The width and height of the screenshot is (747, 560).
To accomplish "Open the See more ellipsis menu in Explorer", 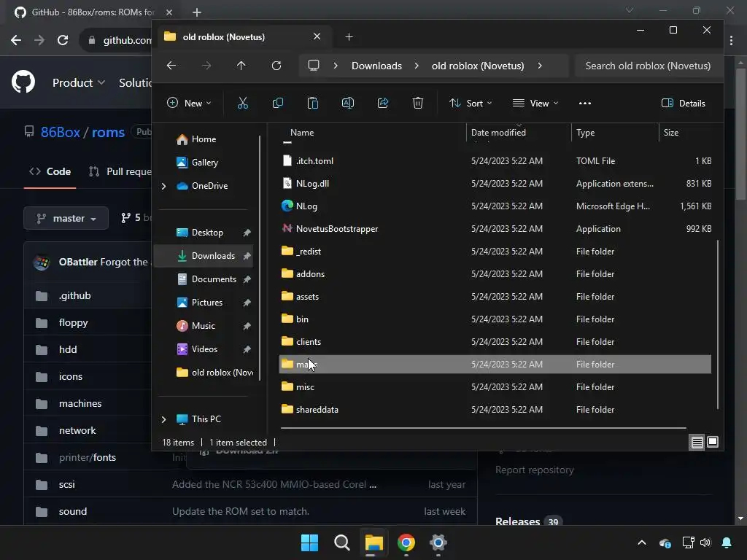I will point(584,103).
